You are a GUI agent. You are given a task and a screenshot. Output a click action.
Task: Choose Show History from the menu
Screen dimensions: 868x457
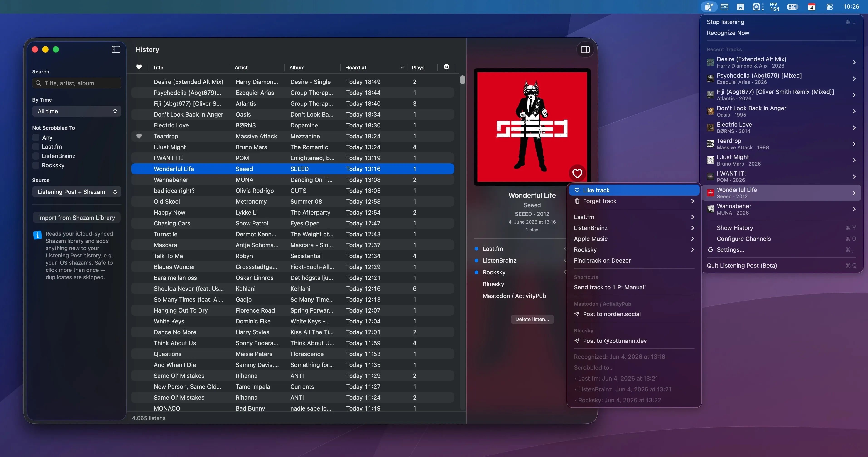coord(781,228)
